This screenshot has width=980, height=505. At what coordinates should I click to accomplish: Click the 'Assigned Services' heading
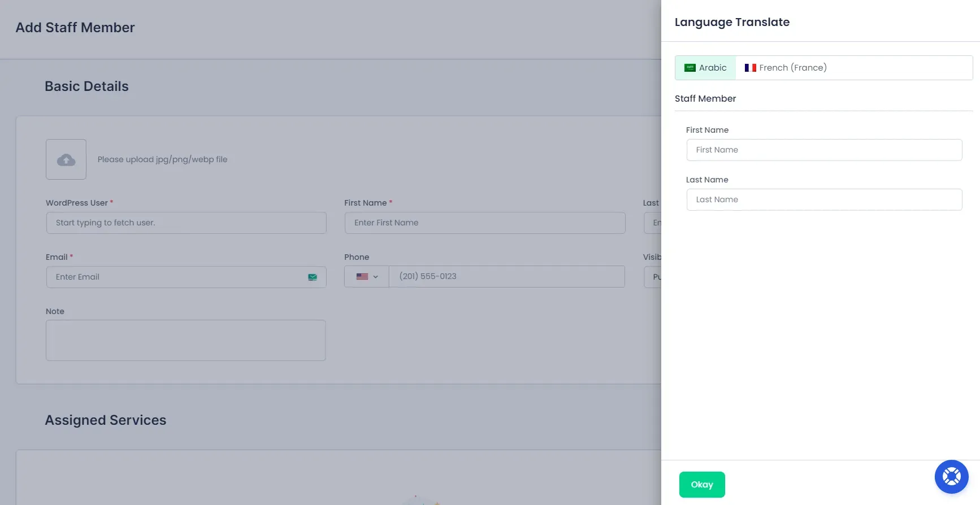pyautogui.click(x=106, y=420)
